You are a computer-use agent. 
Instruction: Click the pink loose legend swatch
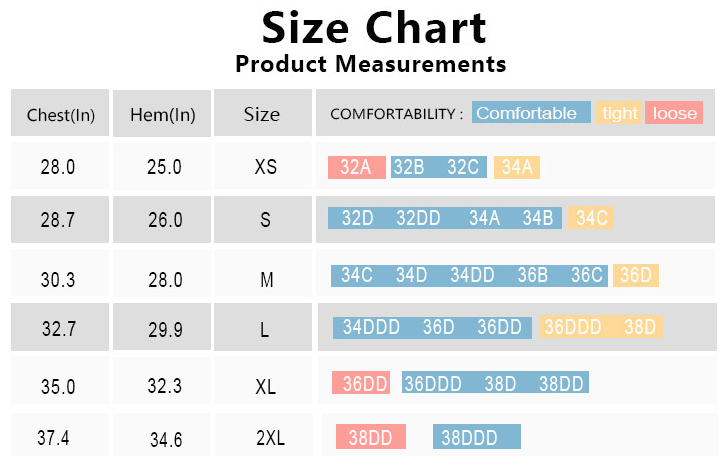[674, 113]
